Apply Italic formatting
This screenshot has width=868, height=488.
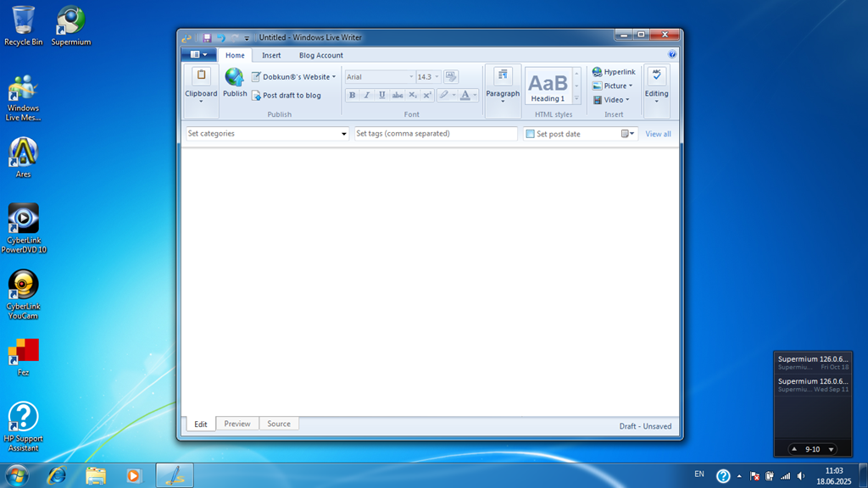tap(366, 95)
